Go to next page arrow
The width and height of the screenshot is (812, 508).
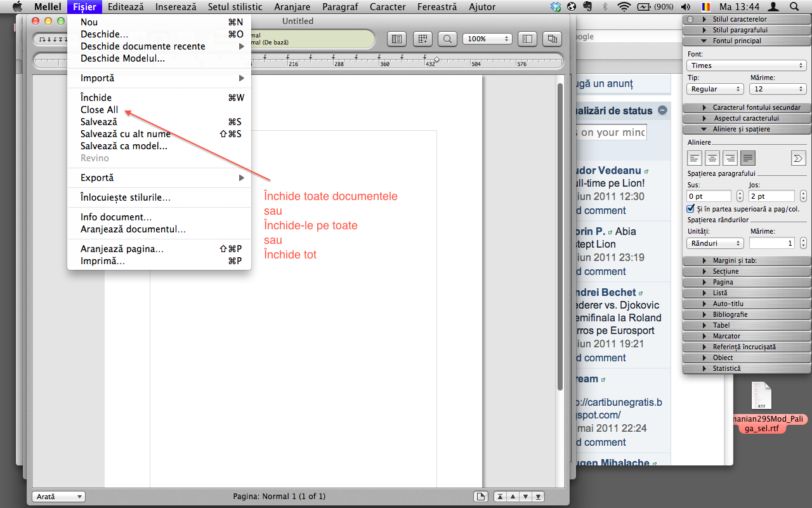pyautogui.click(x=525, y=497)
